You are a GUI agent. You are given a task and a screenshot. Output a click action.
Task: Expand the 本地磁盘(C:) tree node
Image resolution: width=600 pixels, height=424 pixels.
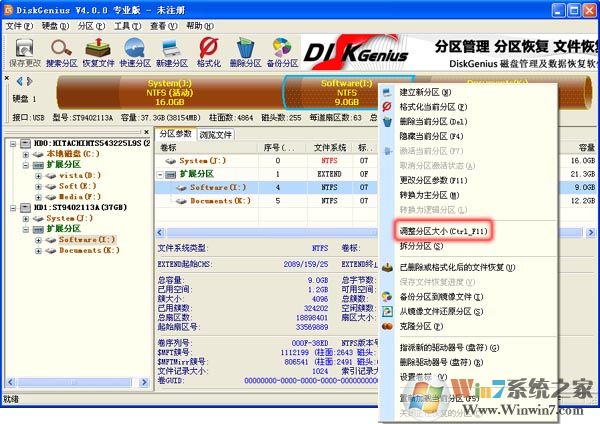[24, 155]
